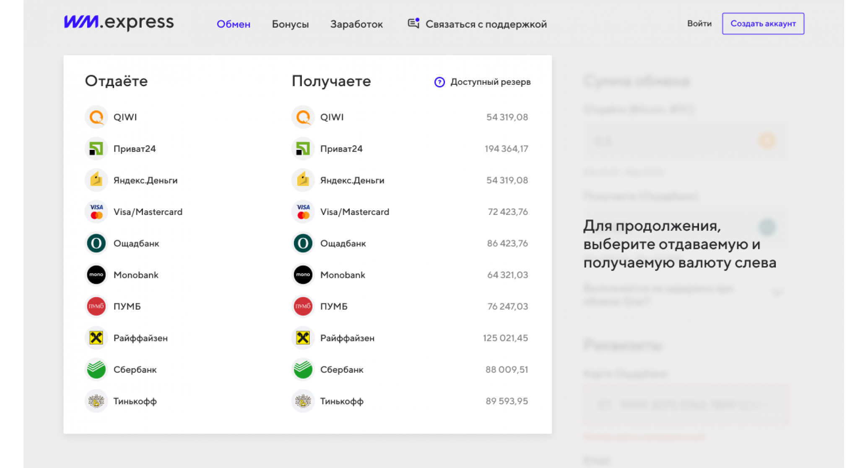Screen dimensions: 868x468
Task: Select ПУМБ icon in Отдаёте column
Action: coord(96,306)
